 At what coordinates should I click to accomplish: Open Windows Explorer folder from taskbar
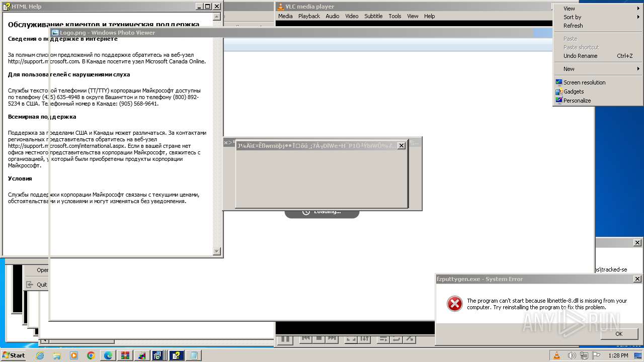pyautogui.click(x=57, y=355)
